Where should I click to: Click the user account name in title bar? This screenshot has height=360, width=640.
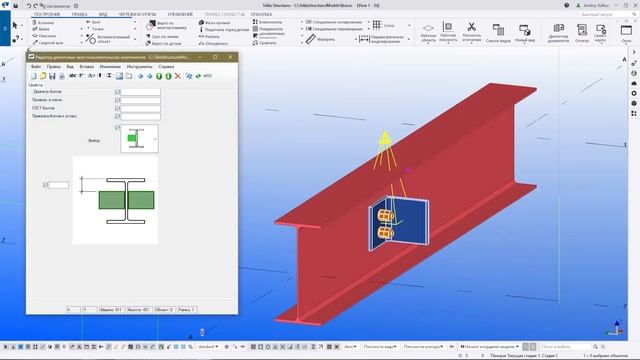pyautogui.click(x=596, y=5)
